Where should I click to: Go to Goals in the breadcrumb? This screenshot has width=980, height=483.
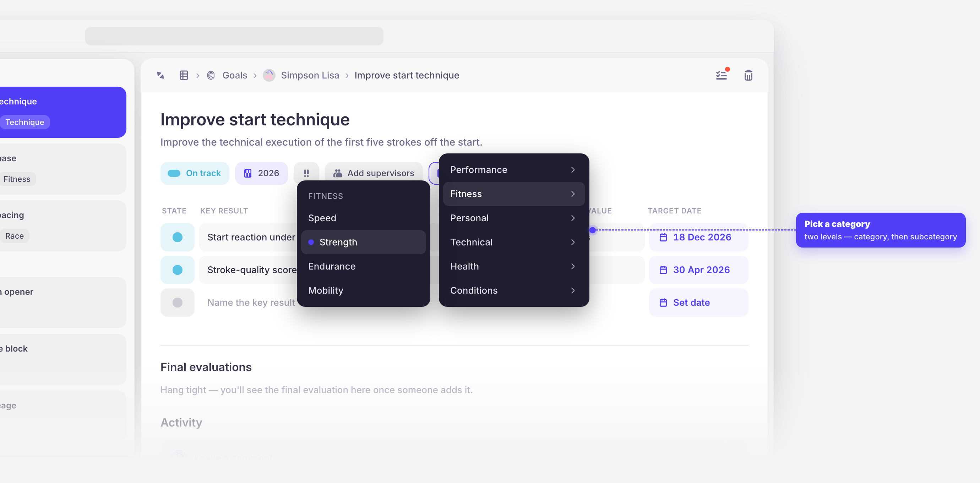coord(235,75)
